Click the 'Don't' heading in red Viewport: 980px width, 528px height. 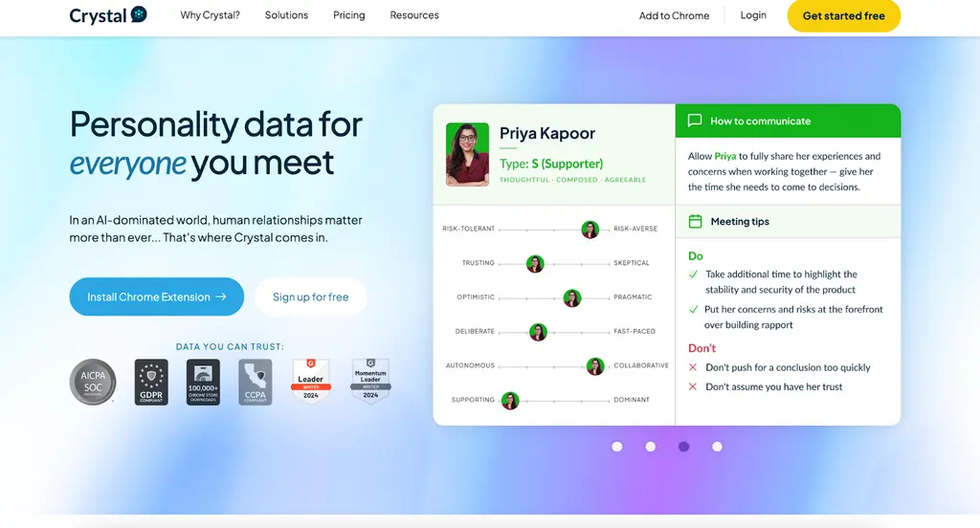pyautogui.click(x=702, y=348)
